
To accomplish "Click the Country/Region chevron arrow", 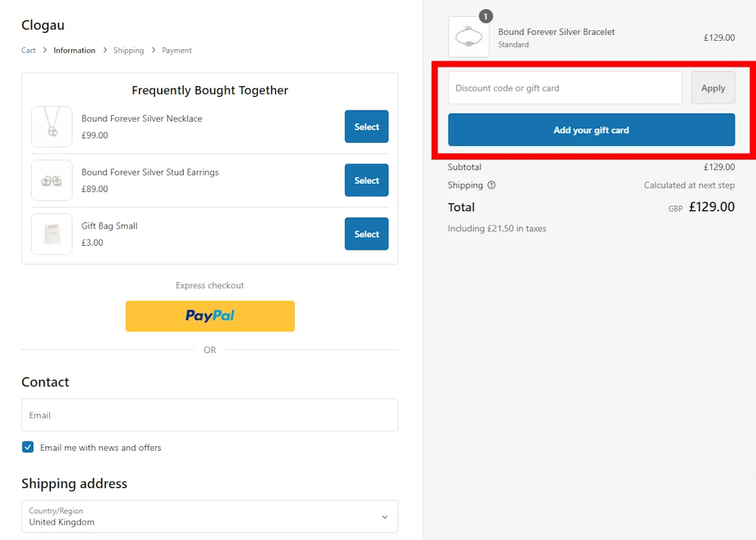I will pos(384,517).
